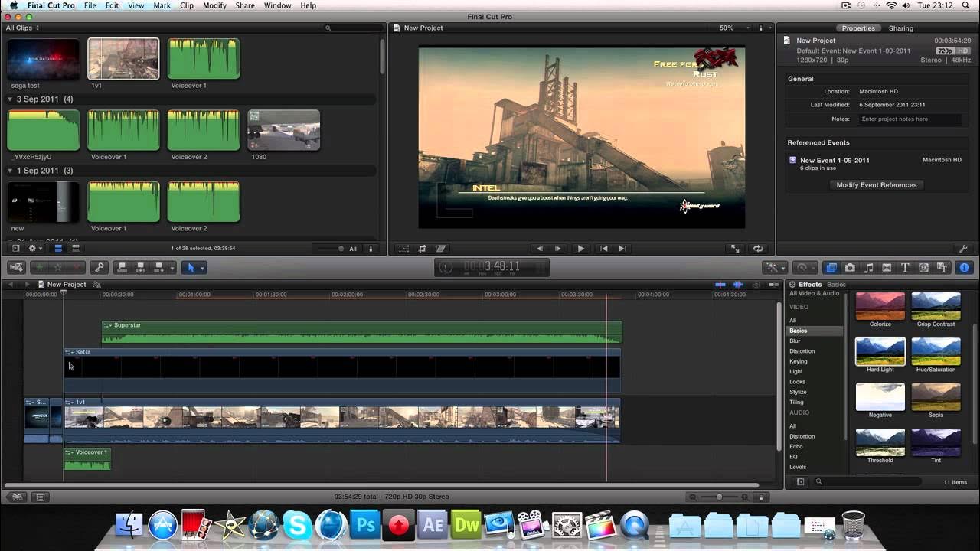Click the viewer Distort tool

tap(441, 249)
